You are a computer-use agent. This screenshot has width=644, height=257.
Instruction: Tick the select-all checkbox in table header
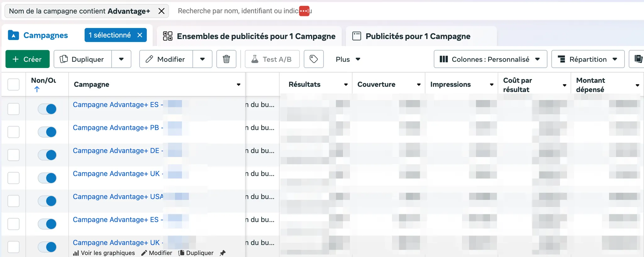click(x=14, y=84)
